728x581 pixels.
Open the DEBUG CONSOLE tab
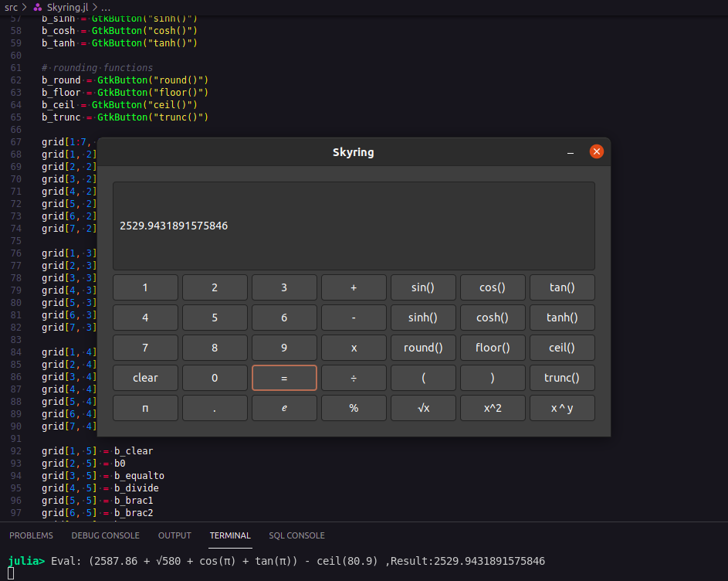click(106, 535)
